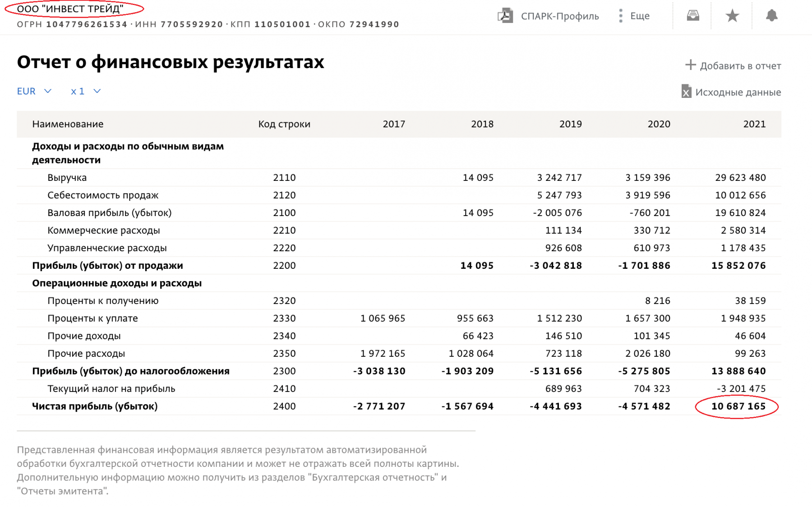
Task: Click the Excel icon near Исходные данные
Action: click(x=686, y=92)
